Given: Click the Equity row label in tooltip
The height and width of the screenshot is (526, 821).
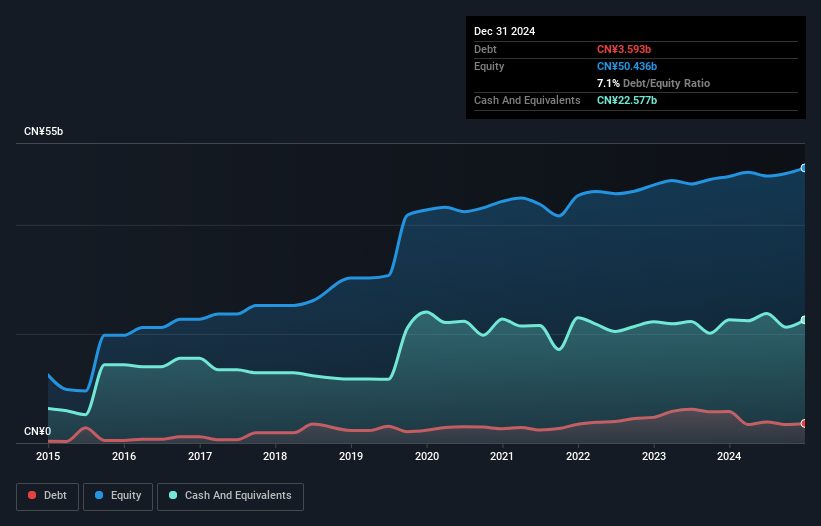Looking at the screenshot, I should 489,66.
